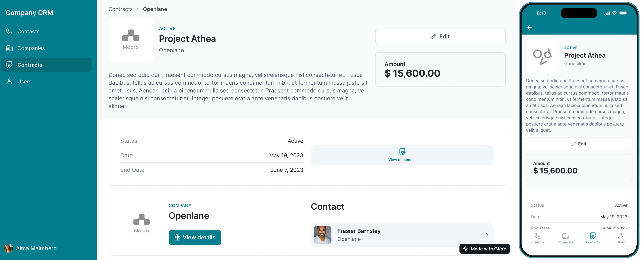Open Frasier Barnsley contact chevron

click(x=487, y=235)
